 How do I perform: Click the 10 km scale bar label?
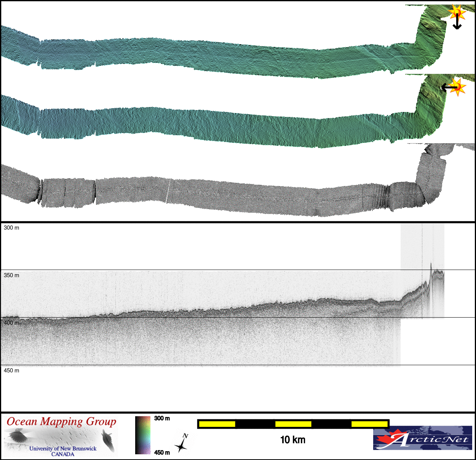[292, 440]
